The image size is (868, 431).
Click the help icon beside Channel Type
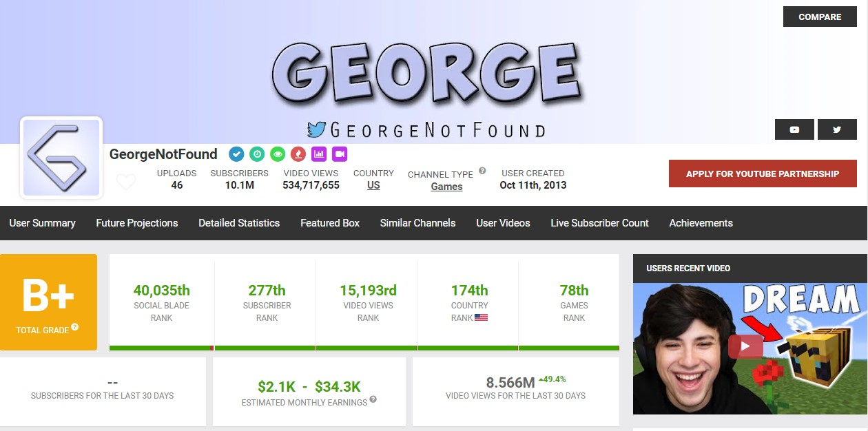(482, 171)
